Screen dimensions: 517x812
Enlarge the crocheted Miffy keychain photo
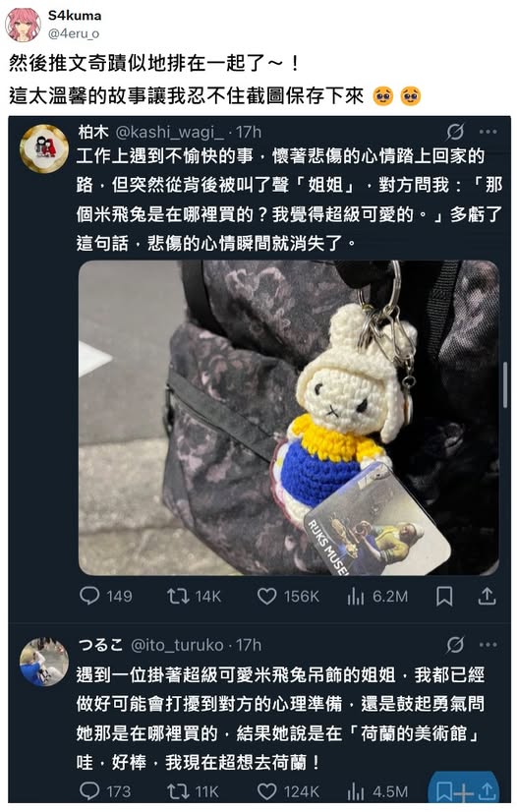[x=289, y=418]
